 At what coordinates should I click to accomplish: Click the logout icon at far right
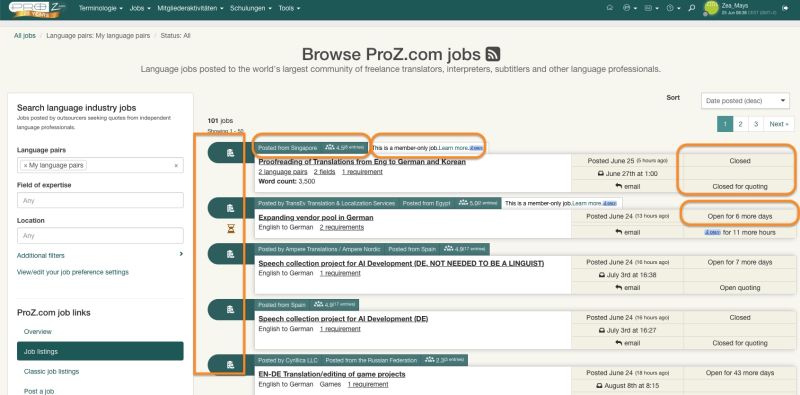785,8
